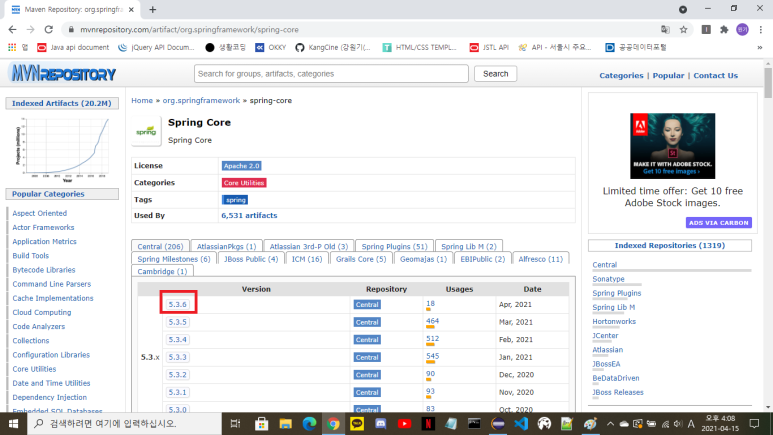Click the Spring leaf logo thumbnail
This screenshot has height=435, width=773.
point(146,131)
